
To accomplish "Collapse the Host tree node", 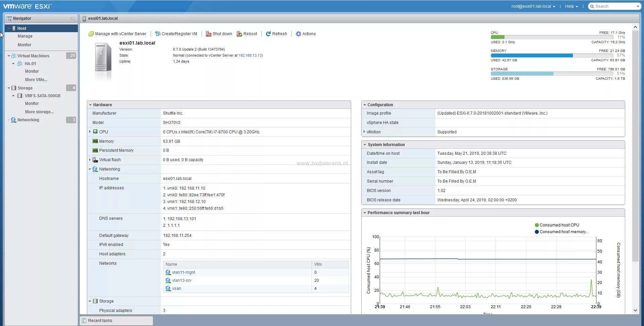I will pos(9,28).
